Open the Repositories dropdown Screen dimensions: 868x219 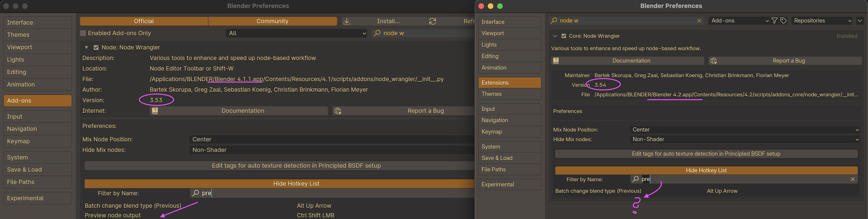point(822,21)
